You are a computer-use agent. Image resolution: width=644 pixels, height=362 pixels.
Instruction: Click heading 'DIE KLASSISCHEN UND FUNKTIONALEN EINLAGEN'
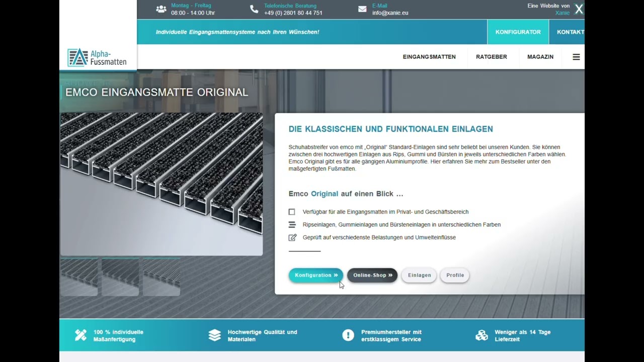tap(391, 129)
